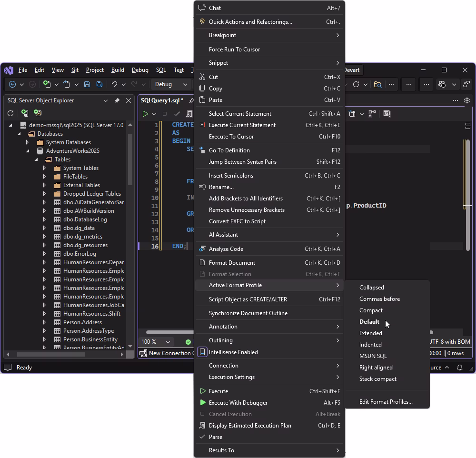Click the navigate back arrow icon
Screen dimensions: 476x458
tap(12, 84)
